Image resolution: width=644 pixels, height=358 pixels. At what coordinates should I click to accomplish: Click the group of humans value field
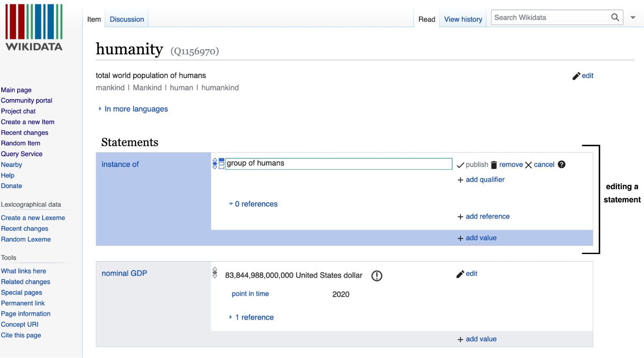click(x=338, y=163)
